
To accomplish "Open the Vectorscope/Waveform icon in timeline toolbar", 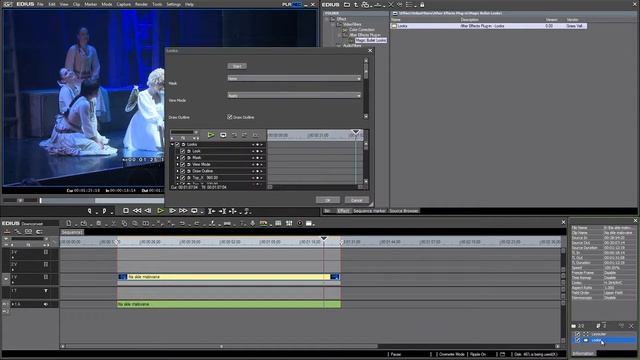I will point(300,223).
